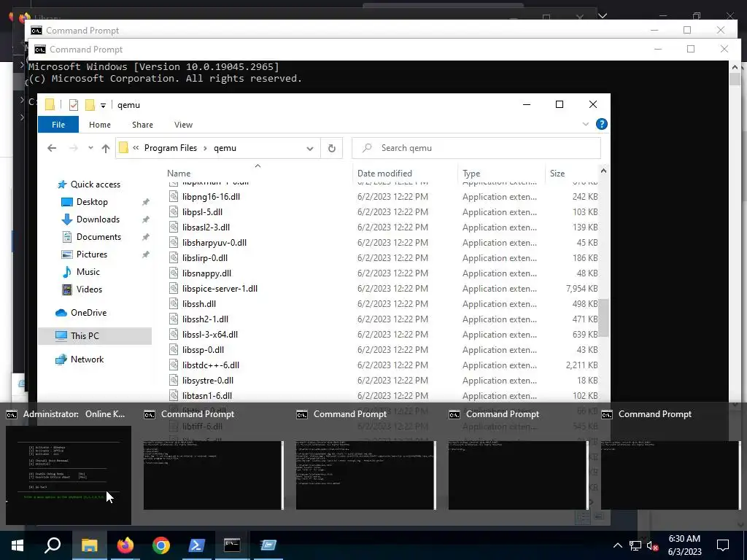Image resolution: width=747 pixels, height=560 pixels.
Task: Switch to the last Command Prompt thumbnail
Action: point(671,475)
